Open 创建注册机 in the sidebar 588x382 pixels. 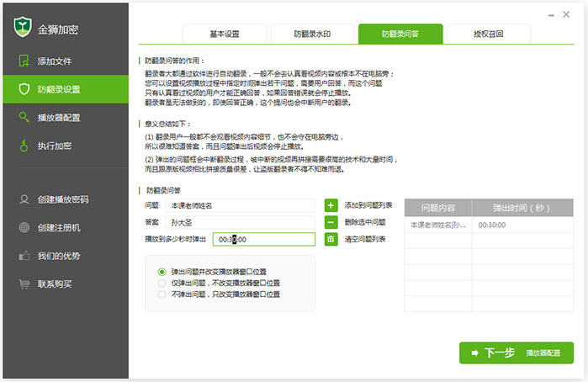click(x=66, y=227)
